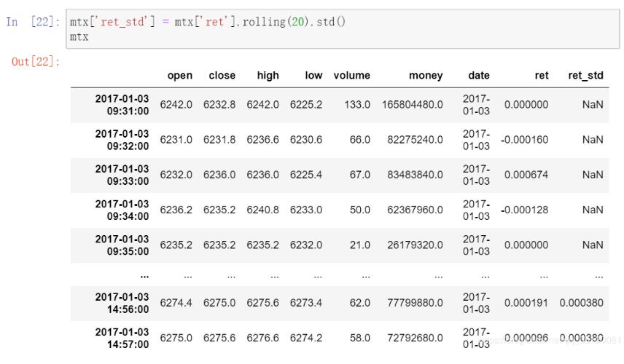This screenshot has height=364, width=624.
Task: Click ret value -0.000160
Action: [525, 140]
